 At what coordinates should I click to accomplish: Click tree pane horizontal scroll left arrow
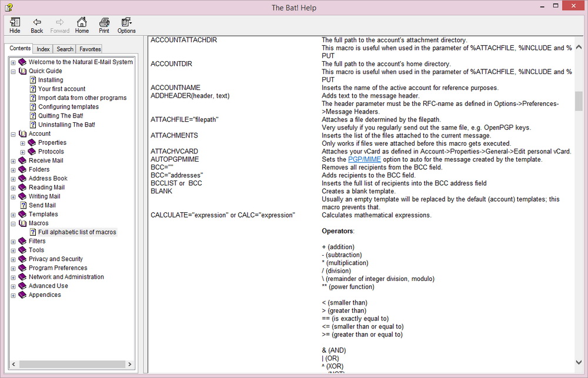tap(14, 364)
